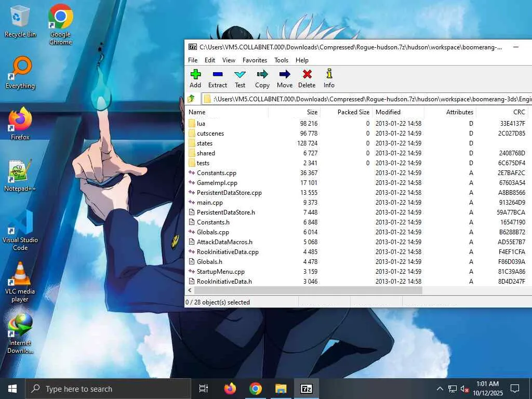
Task: Open the Recycle Bin desktop icon
Action: click(20, 22)
